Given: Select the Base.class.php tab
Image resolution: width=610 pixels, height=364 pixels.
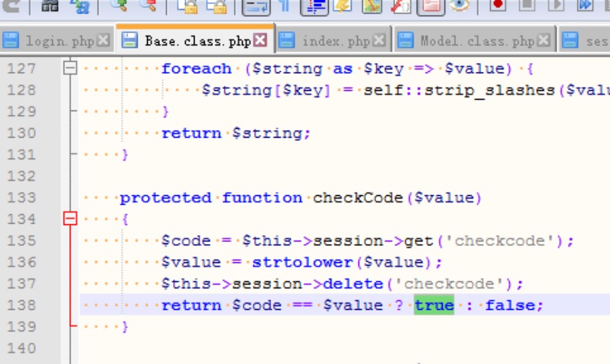Looking at the screenshot, I should [196, 40].
